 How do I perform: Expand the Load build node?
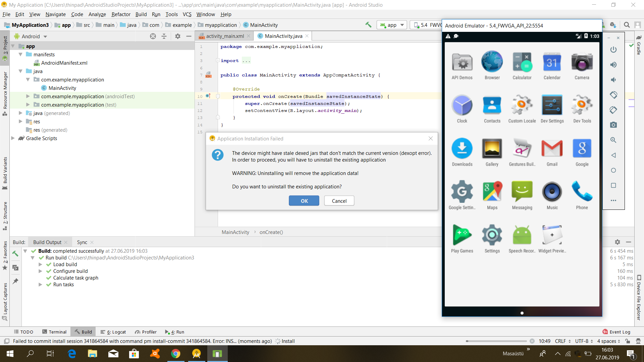[x=40, y=264]
